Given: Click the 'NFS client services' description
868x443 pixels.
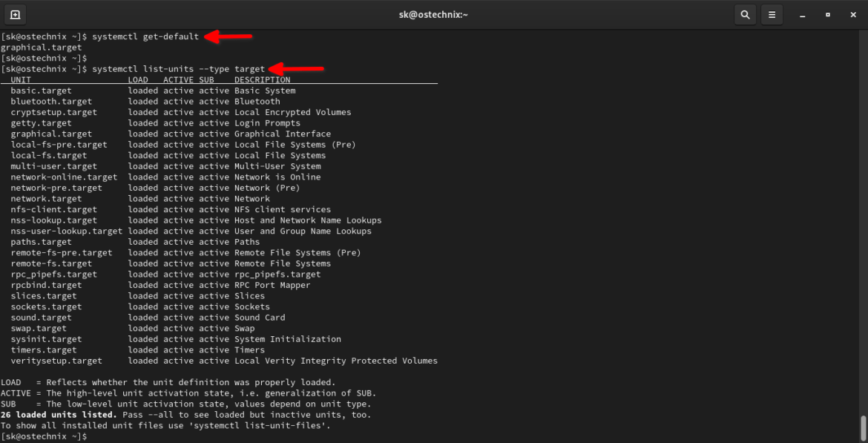Looking at the screenshot, I should (x=283, y=209).
